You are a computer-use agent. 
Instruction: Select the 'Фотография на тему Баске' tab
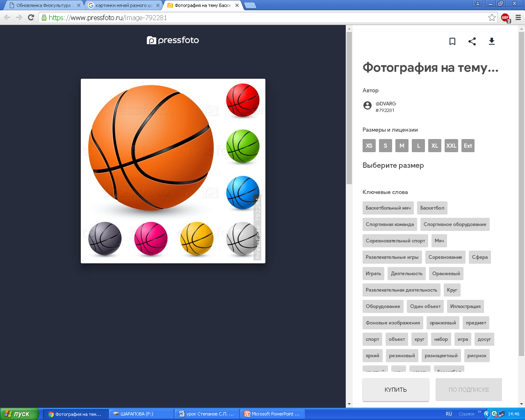[202, 5]
